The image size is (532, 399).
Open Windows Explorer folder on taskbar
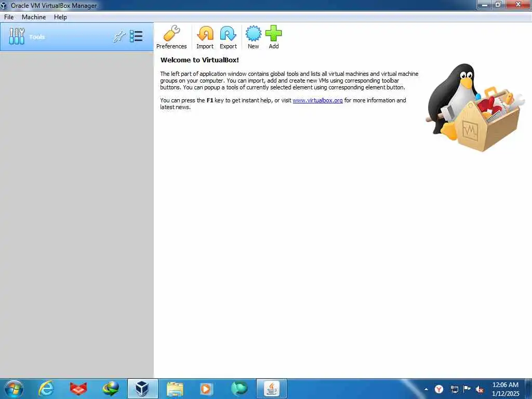pos(175,389)
